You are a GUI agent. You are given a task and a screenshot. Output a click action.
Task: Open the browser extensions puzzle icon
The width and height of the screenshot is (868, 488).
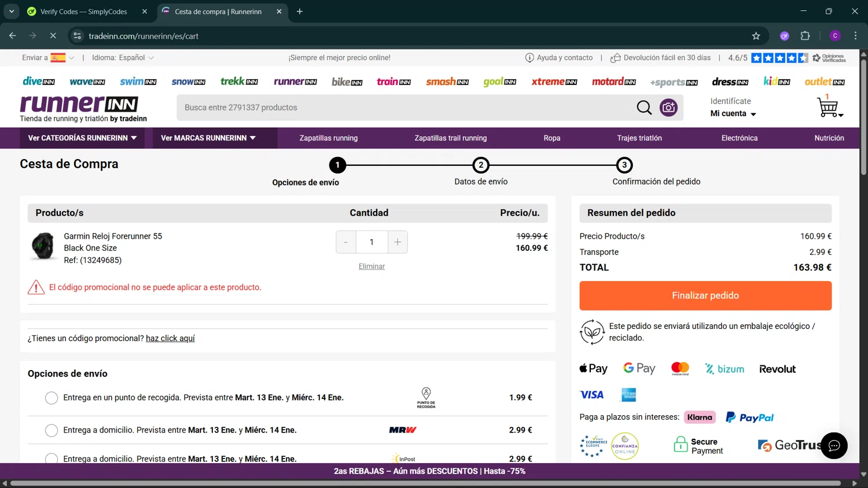(x=805, y=36)
